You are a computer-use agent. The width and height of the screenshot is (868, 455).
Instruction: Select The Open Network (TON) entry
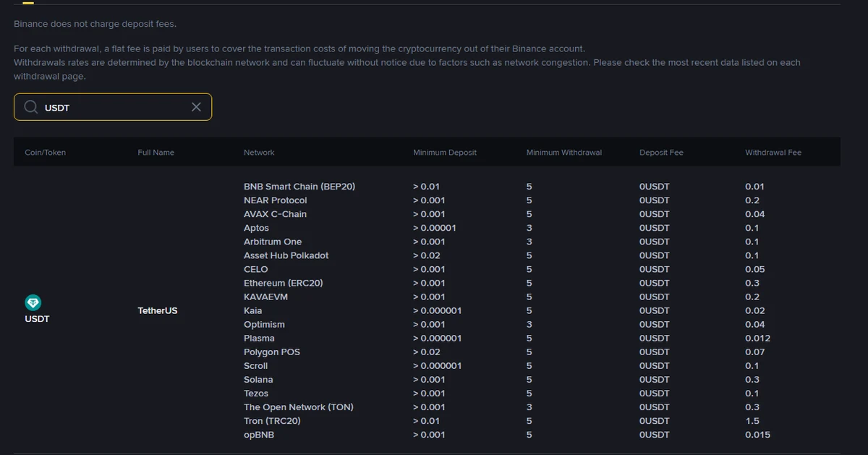(x=299, y=407)
